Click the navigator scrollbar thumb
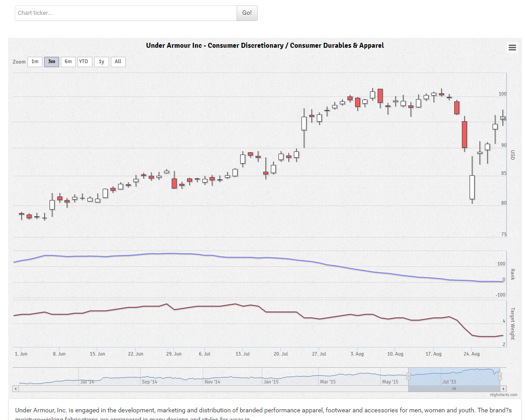This screenshot has height=420, width=525. [x=454, y=389]
